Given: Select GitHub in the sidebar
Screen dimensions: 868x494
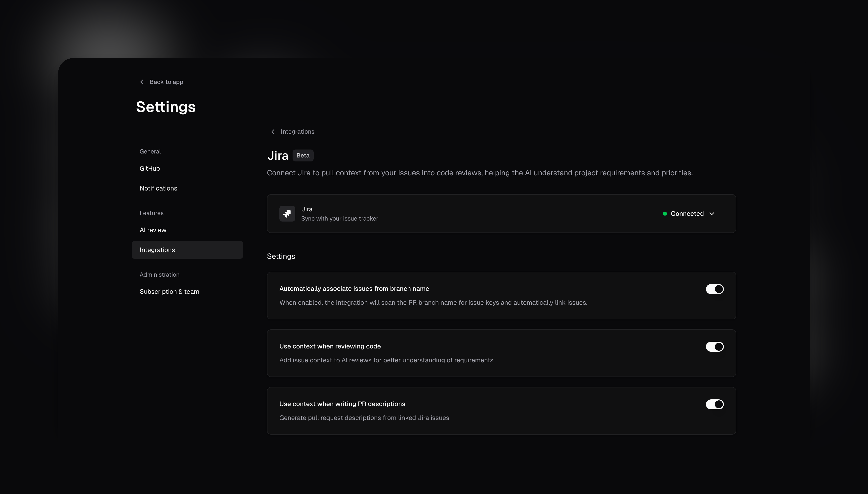Looking at the screenshot, I should [x=150, y=168].
